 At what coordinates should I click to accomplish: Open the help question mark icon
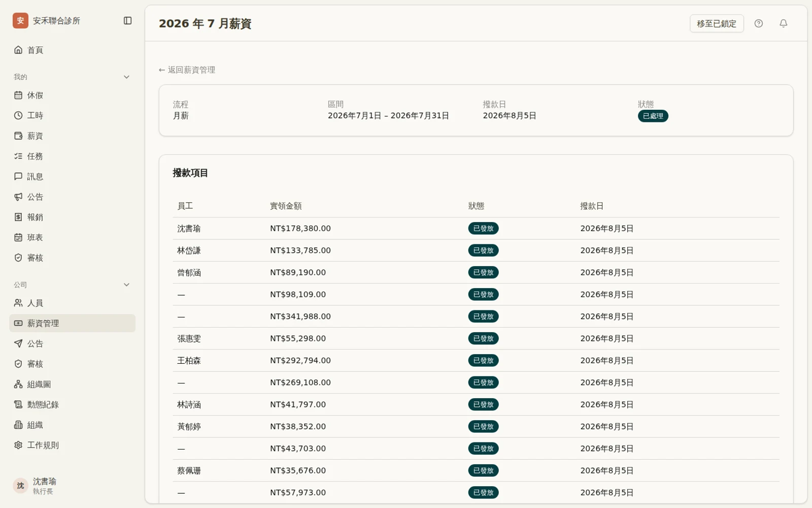tap(759, 23)
